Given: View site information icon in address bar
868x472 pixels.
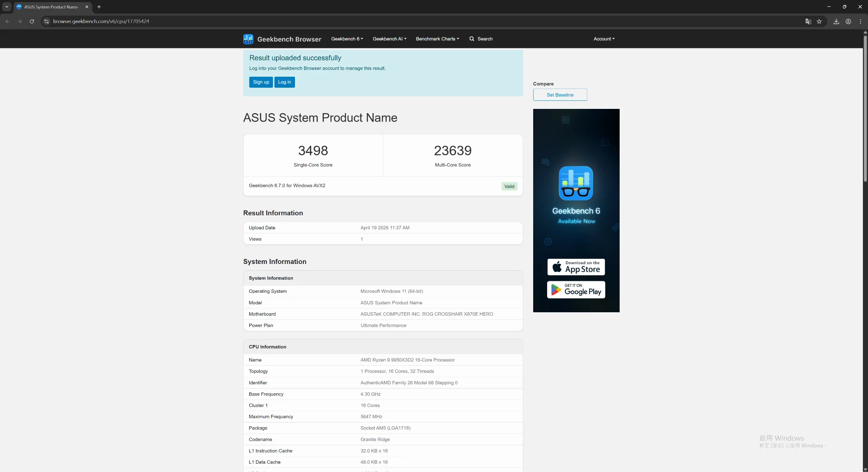Looking at the screenshot, I should coord(47,21).
